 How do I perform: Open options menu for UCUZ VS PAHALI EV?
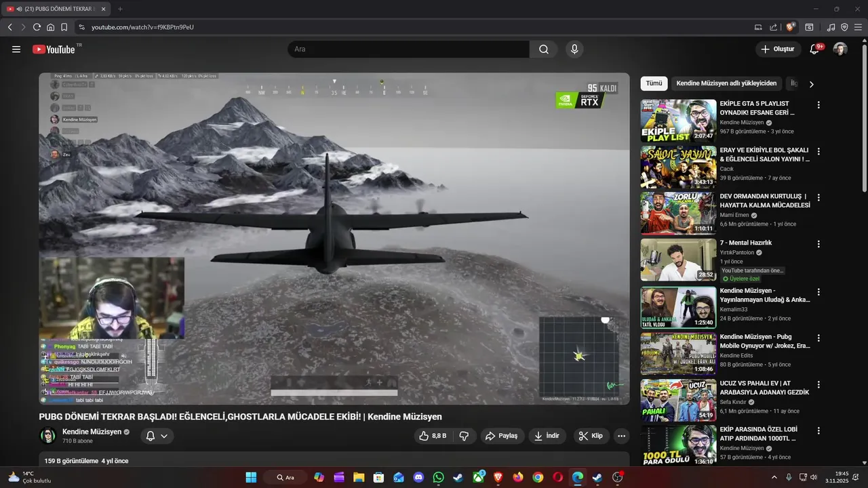[x=818, y=384]
